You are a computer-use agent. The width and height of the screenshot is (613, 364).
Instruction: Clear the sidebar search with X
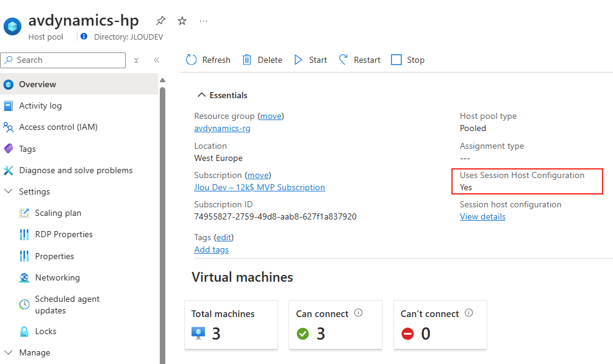(136, 60)
